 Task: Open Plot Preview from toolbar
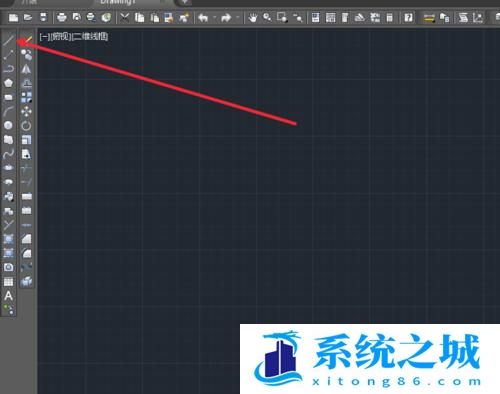point(77,17)
